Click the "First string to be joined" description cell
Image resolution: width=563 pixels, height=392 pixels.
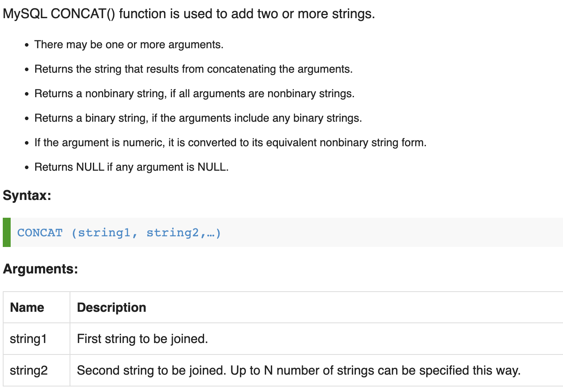(142, 339)
